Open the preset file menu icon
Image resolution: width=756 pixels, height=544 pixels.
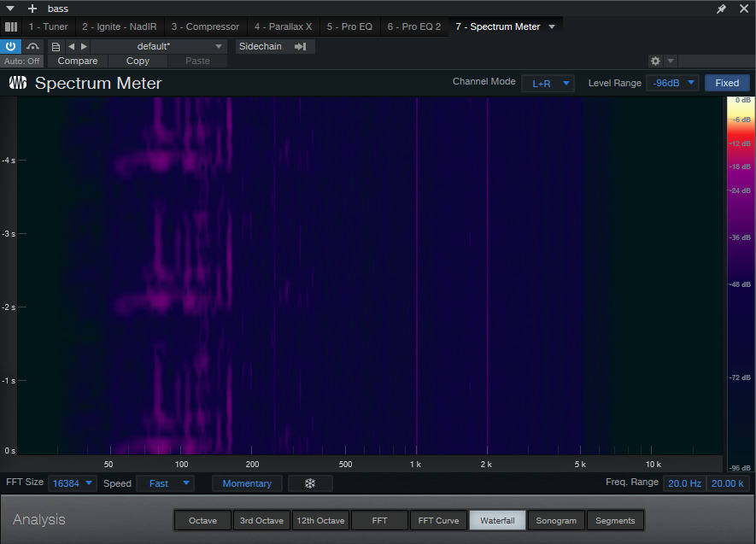pos(56,46)
